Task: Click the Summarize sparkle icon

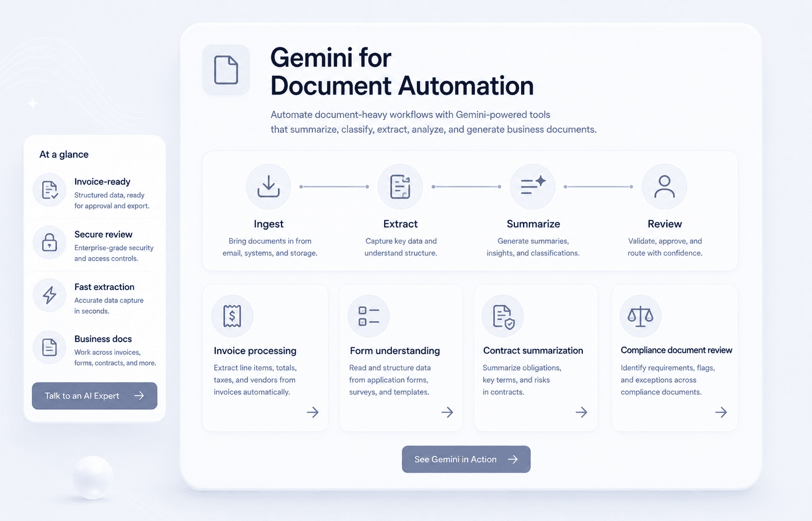Action: pos(533,187)
